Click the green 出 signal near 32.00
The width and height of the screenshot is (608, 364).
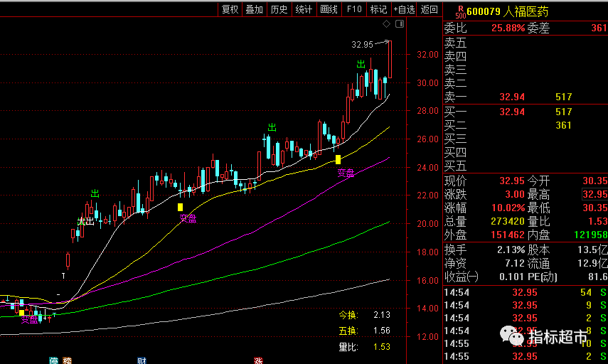(361, 64)
